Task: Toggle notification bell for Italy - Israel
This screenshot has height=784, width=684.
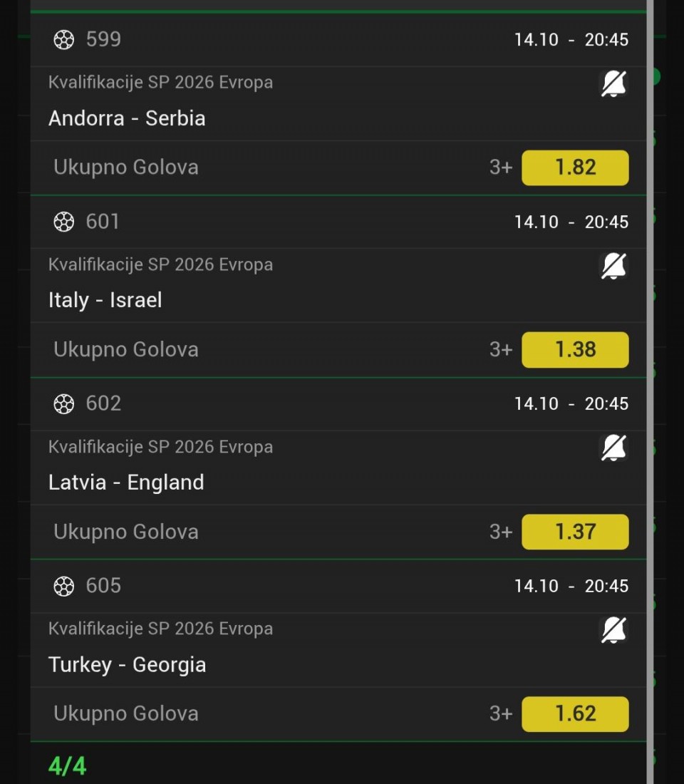Action: (x=613, y=267)
